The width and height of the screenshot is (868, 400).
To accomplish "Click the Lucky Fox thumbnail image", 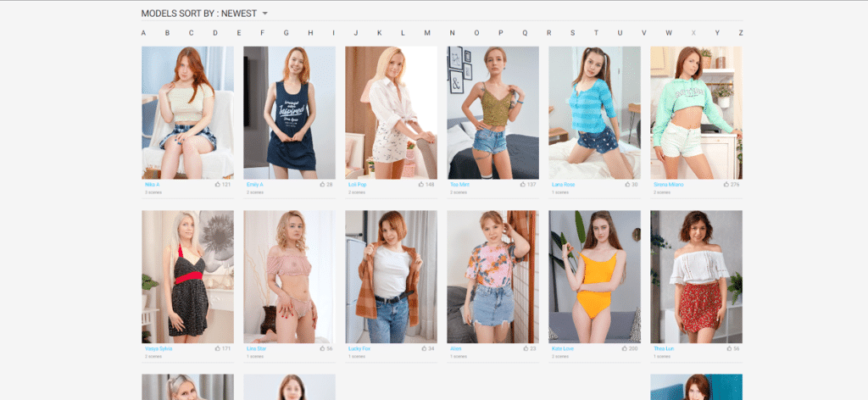I will (392, 276).
